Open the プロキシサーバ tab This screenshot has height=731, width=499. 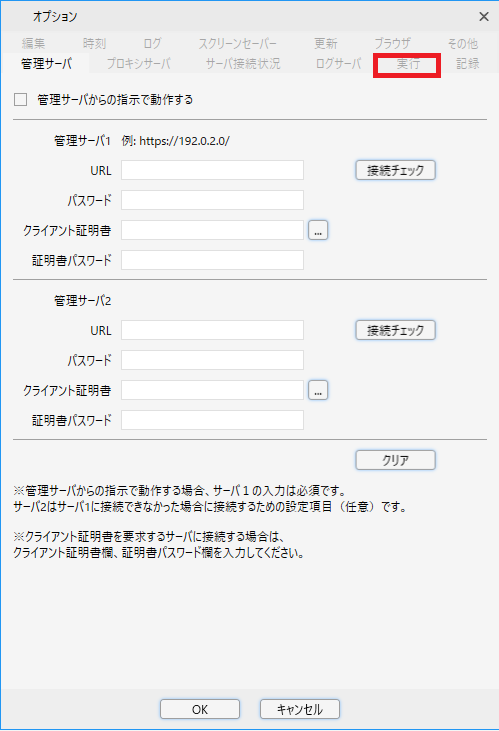pos(139,64)
